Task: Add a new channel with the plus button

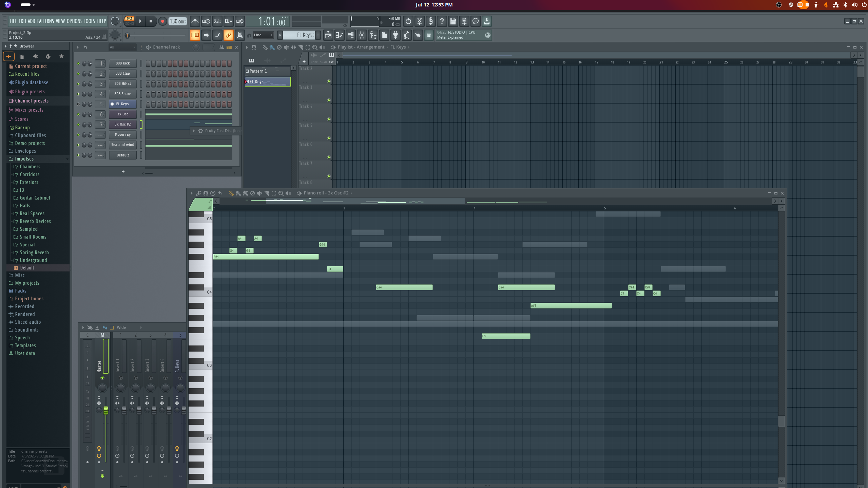Action: click(x=123, y=171)
